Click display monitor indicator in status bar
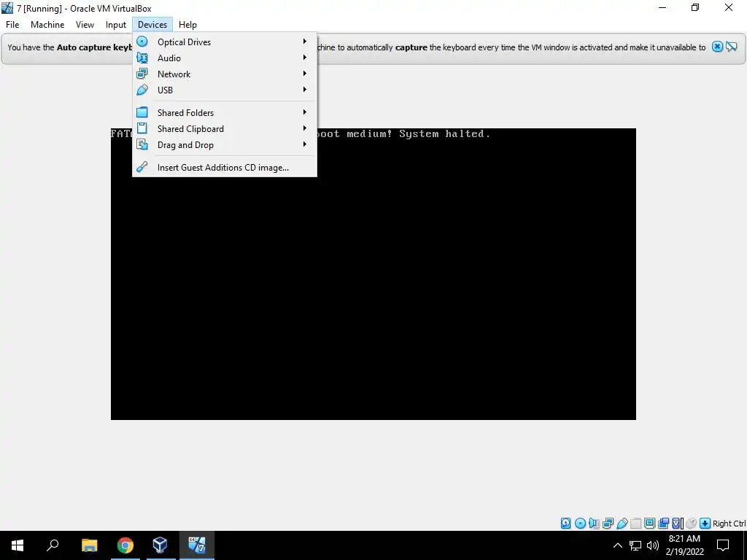This screenshot has height=560, width=747. [649, 524]
